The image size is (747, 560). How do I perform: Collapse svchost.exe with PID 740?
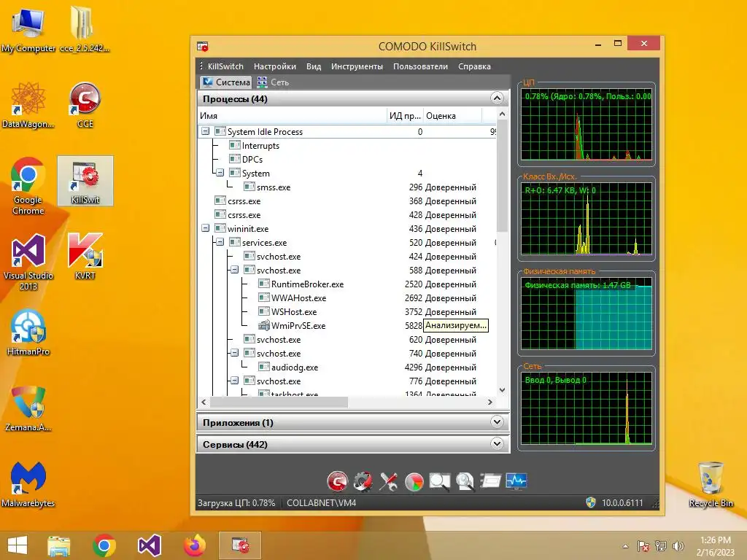pyautogui.click(x=234, y=354)
